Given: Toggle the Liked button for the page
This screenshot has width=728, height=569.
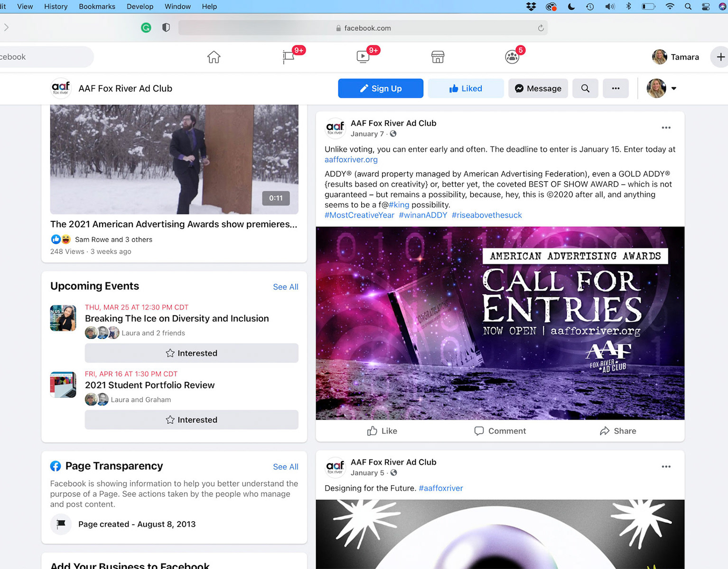Looking at the screenshot, I should (466, 88).
